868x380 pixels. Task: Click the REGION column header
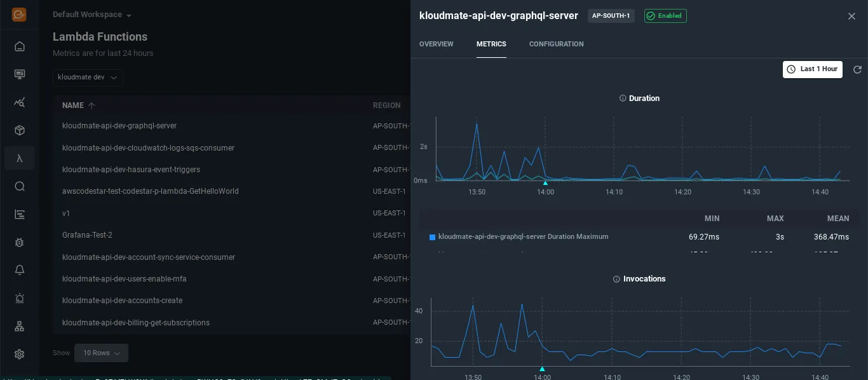[387, 105]
